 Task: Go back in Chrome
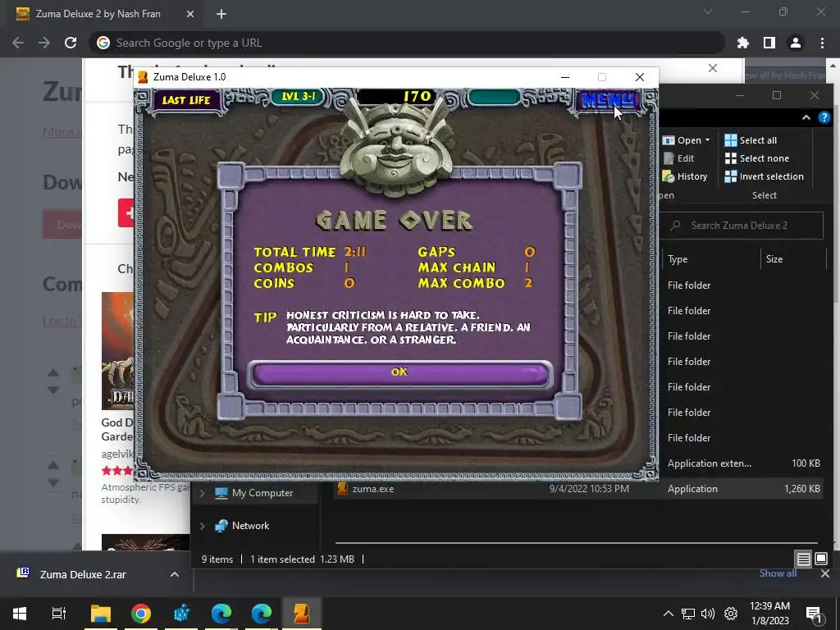(x=18, y=43)
